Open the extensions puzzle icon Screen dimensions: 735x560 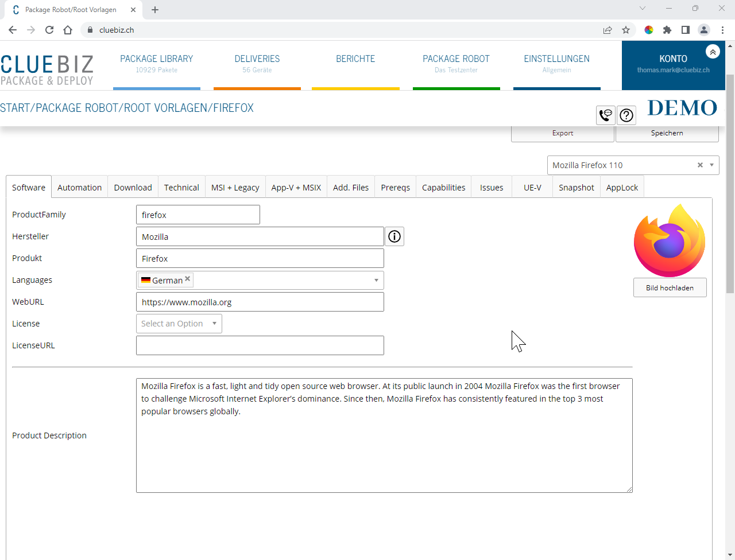point(667,30)
